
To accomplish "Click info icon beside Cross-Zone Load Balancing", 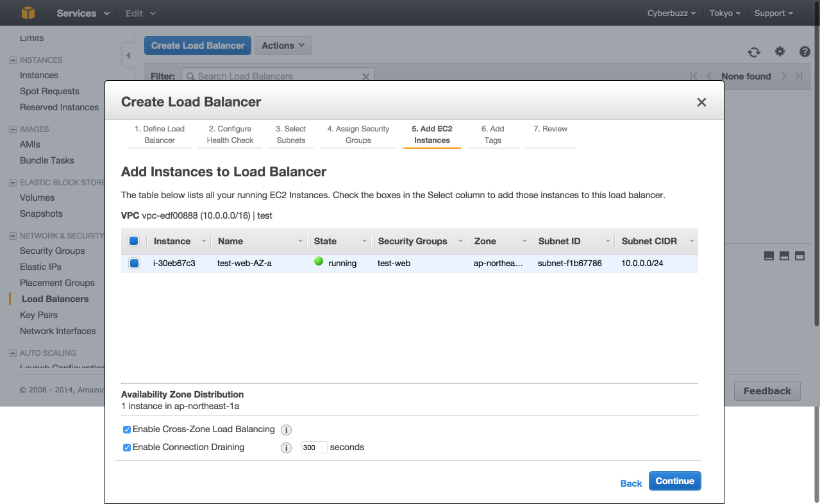I will point(287,430).
